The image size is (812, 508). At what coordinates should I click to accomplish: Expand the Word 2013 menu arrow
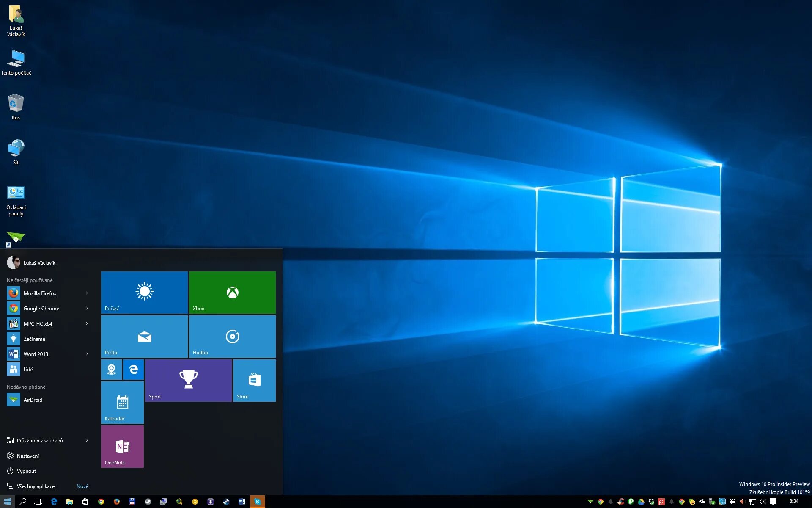(x=86, y=354)
